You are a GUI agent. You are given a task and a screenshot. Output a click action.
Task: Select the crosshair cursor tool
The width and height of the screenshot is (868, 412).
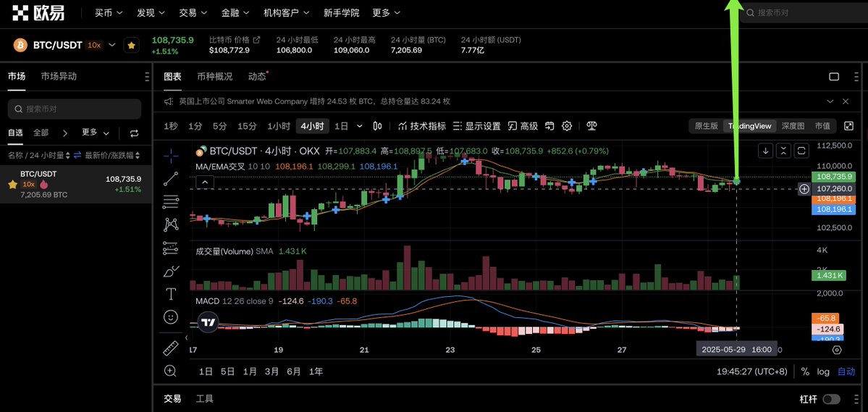171,155
